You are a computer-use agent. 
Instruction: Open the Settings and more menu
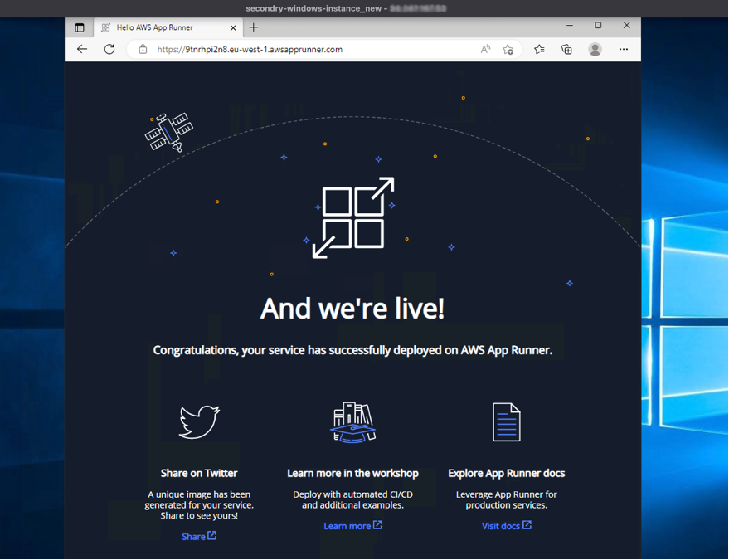[624, 49]
